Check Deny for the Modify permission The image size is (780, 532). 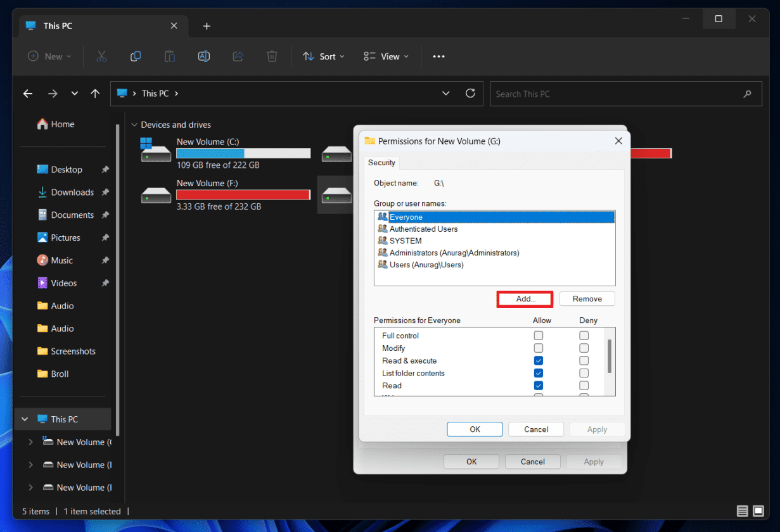pos(584,348)
